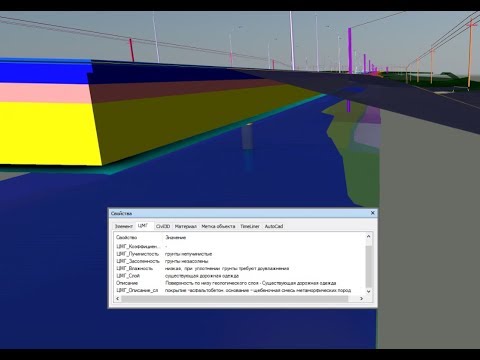This screenshot has height=360, width=480.
Task: Click the value 'грунты непучинистые'
Action: click(188, 254)
